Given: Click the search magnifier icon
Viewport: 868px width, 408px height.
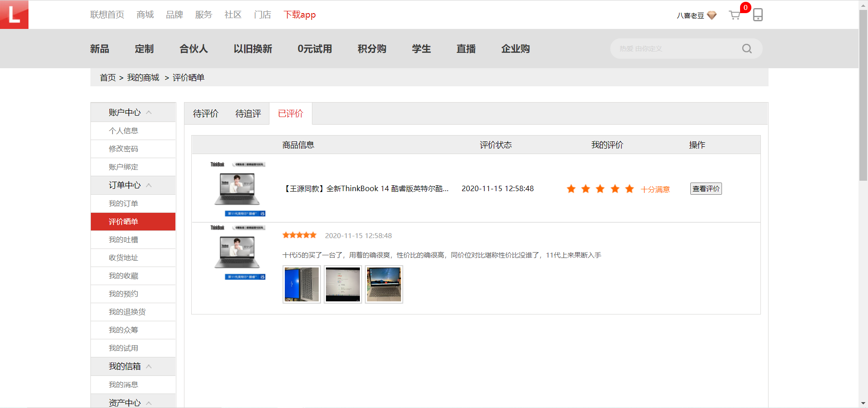Looking at the screenshot, I should point(747,49).
